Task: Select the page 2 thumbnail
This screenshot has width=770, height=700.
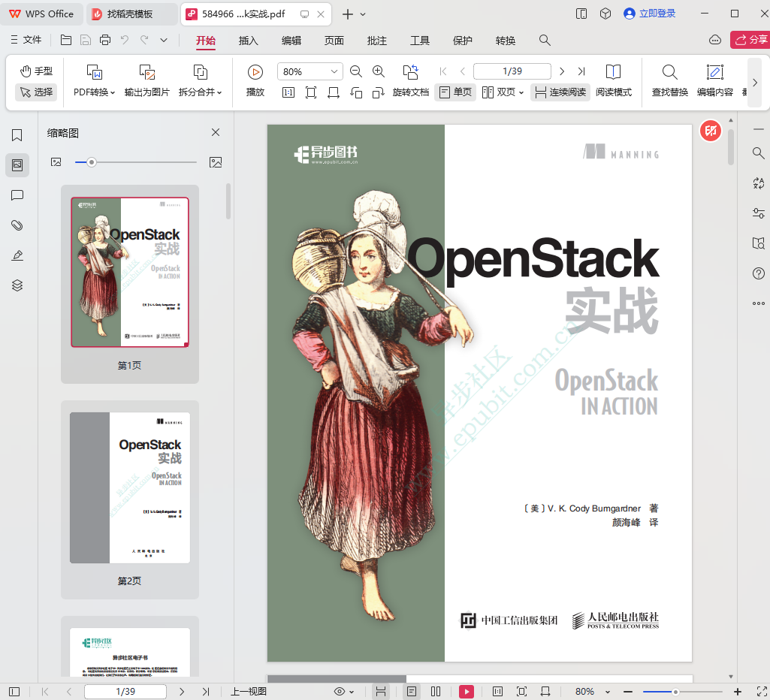Action: [x=129, y=488]
